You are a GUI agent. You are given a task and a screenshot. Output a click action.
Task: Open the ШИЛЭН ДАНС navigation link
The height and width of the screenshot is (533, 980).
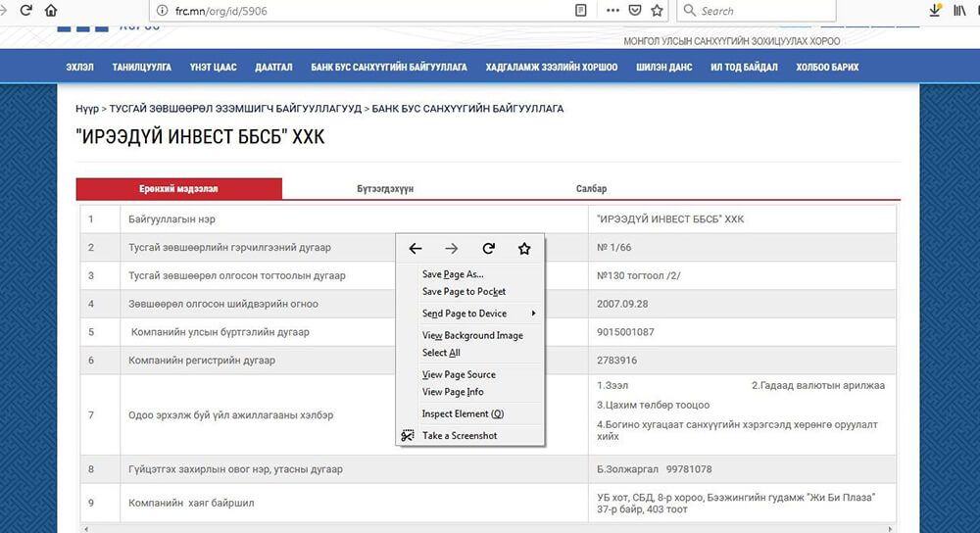(x=663, y=68)
